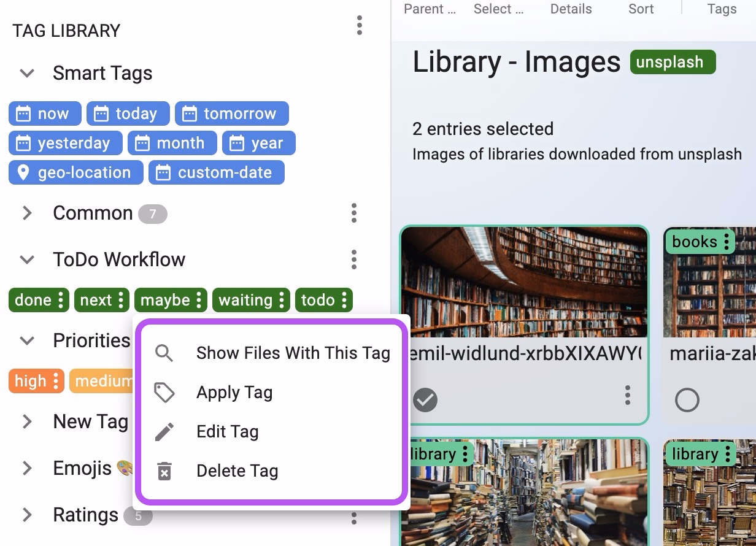The image size is (756, 546).
Task: Deselect the checked emil-widlund library image
Action: pyautogui.click(x=425, y=399)
